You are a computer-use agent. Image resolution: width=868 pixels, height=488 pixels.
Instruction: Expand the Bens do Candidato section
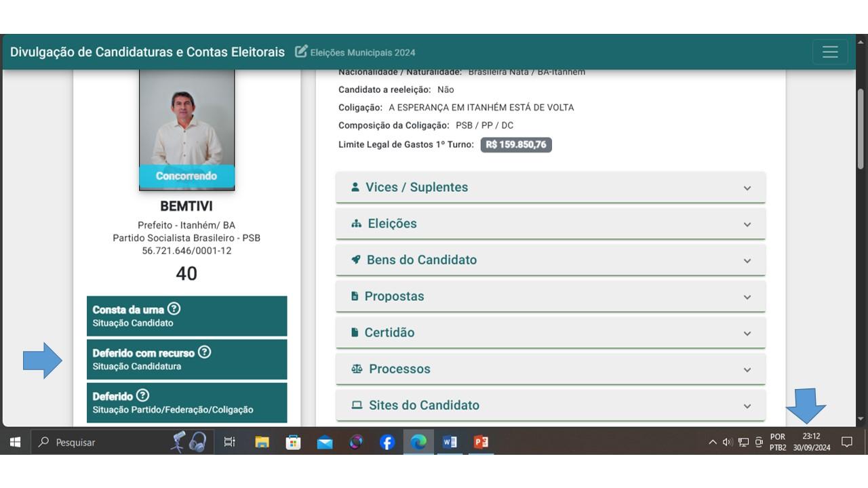tap(551, 260)
